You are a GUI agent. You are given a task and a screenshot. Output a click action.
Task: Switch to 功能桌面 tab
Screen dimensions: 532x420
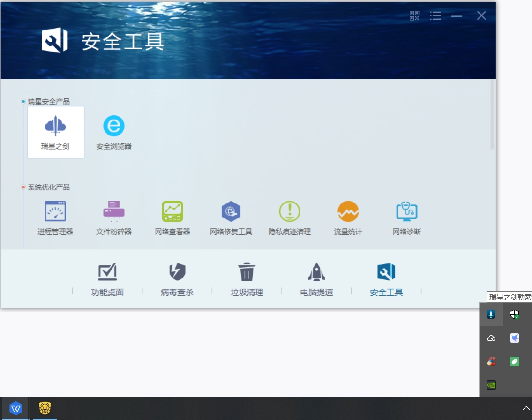click(107, 279)
